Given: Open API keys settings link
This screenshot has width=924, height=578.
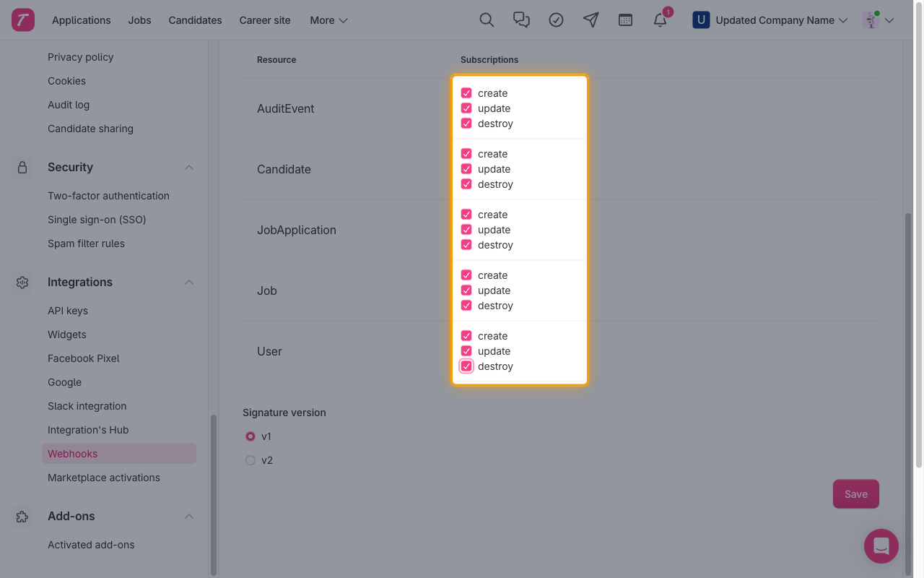Looking at the screenshot, I should pos(68,311).
